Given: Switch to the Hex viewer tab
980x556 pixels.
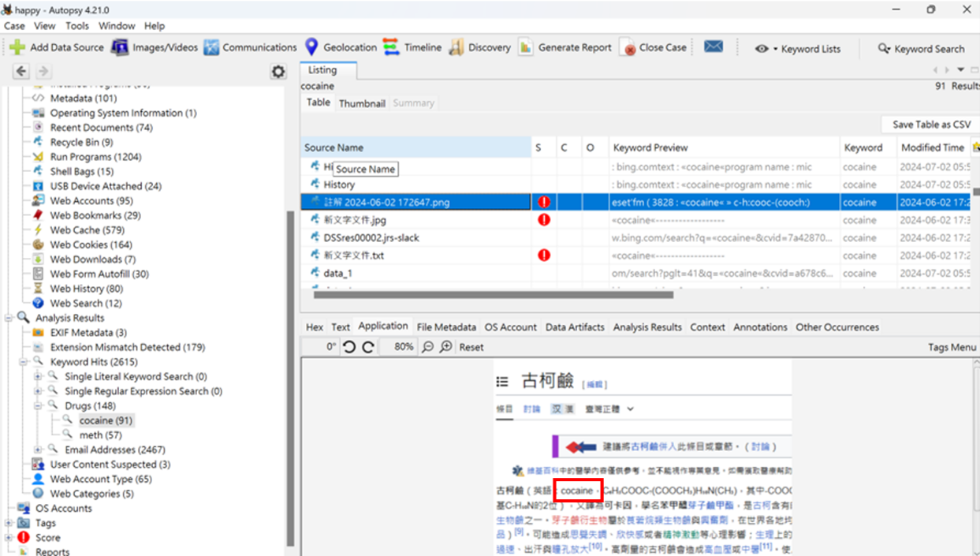Looking at the screenshot, I should click(x=315, y=327).
